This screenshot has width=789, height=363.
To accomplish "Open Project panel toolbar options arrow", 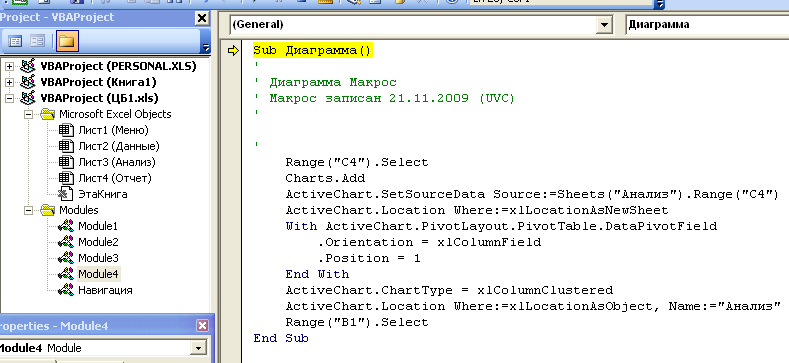I will click(x=205, y=48).
